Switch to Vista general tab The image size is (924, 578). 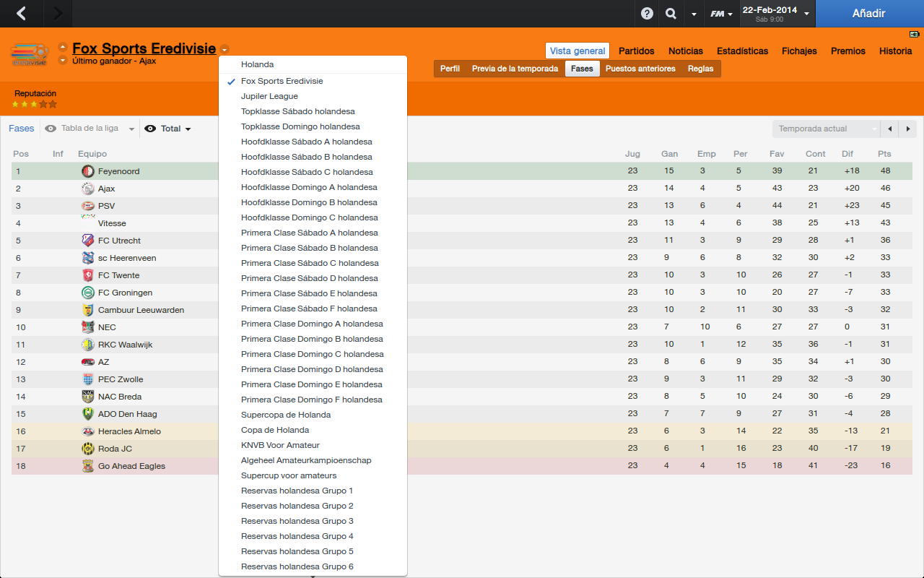click(577, 51)
